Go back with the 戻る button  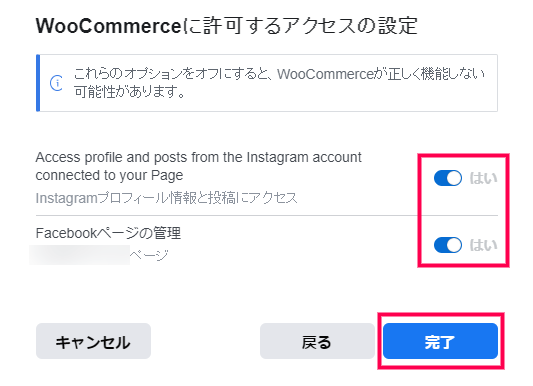pos(317,341)
